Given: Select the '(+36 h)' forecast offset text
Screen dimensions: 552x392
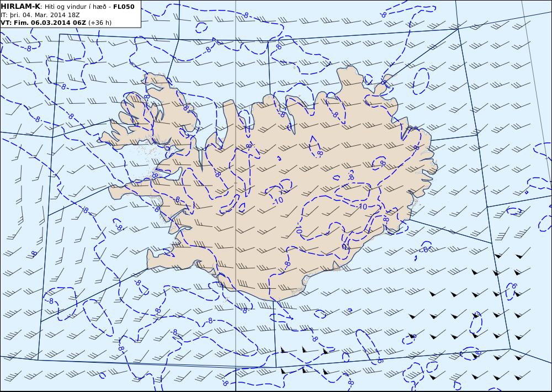Looking at the screenshot, I should click(99, 23).
